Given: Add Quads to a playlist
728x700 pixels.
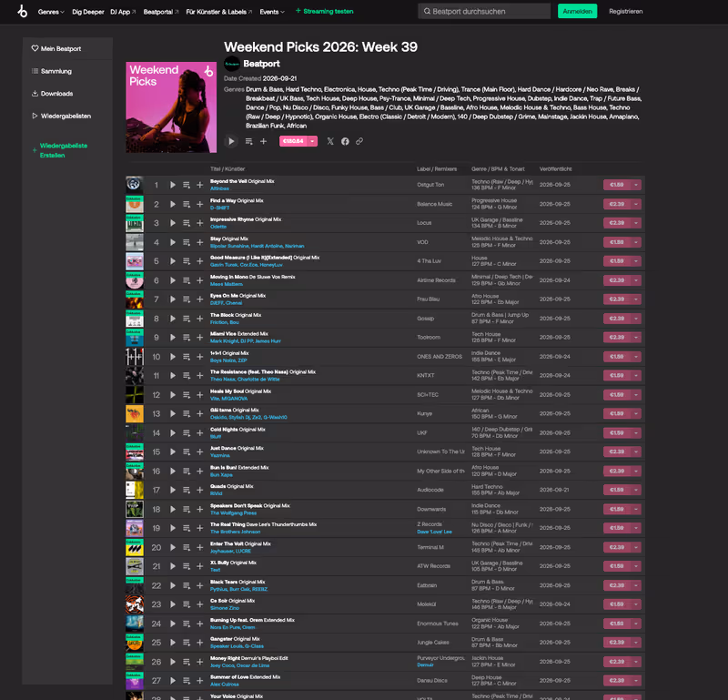Looking at the screenshot, I should [199, 490].
